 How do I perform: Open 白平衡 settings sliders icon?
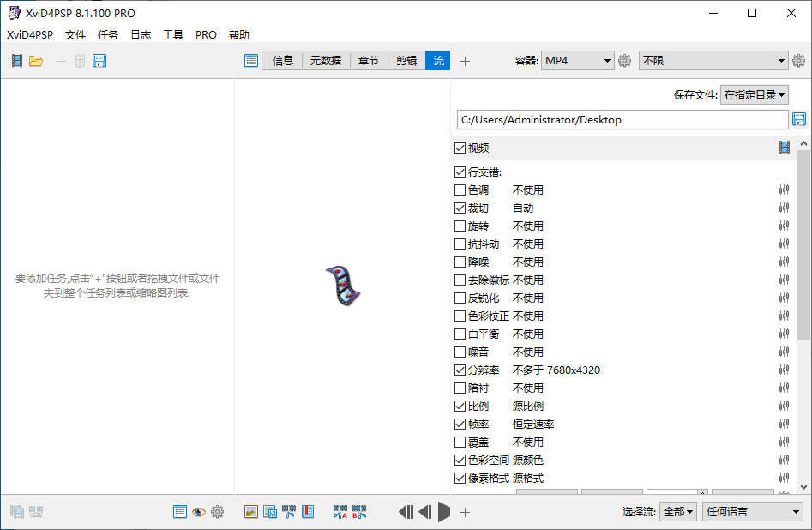pyautogui.click(x=784, y=334)
